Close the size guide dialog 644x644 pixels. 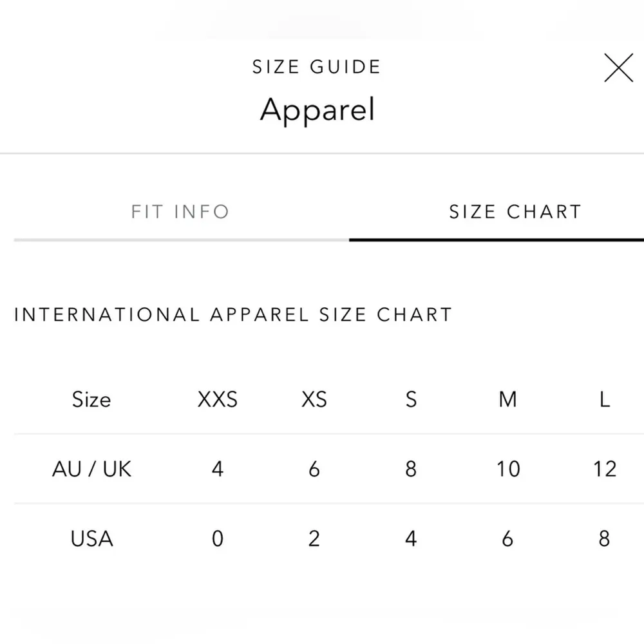(x=618, y=68)
